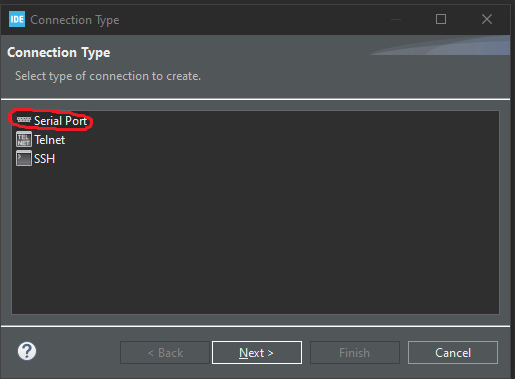Click the disabled Back button
Image resolution: width=515 pixels, height=379 pixels.
click(x=165, y=352)
